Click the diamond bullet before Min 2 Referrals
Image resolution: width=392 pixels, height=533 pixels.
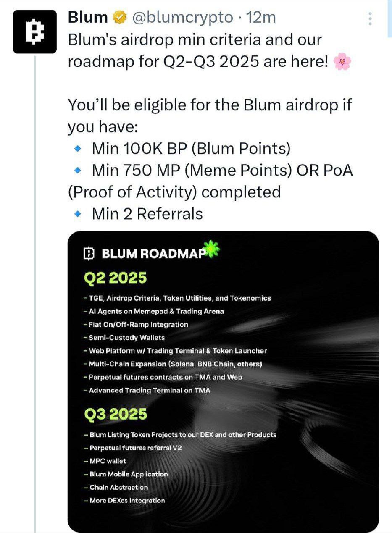[x=77, y=214]
